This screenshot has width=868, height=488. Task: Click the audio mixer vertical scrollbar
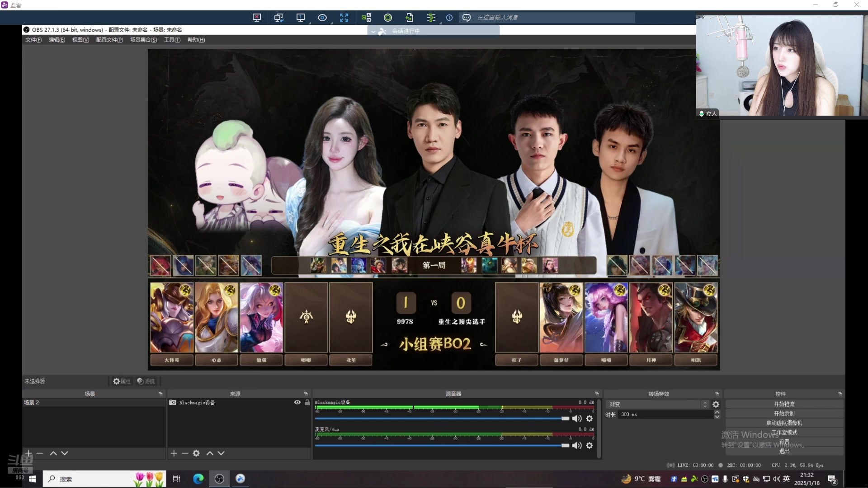tap(599, 428)
